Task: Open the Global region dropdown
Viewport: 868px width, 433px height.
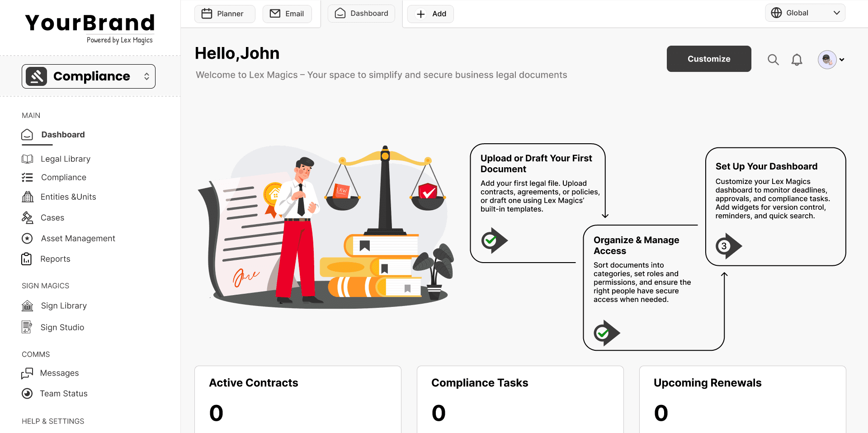Action: 805,13
